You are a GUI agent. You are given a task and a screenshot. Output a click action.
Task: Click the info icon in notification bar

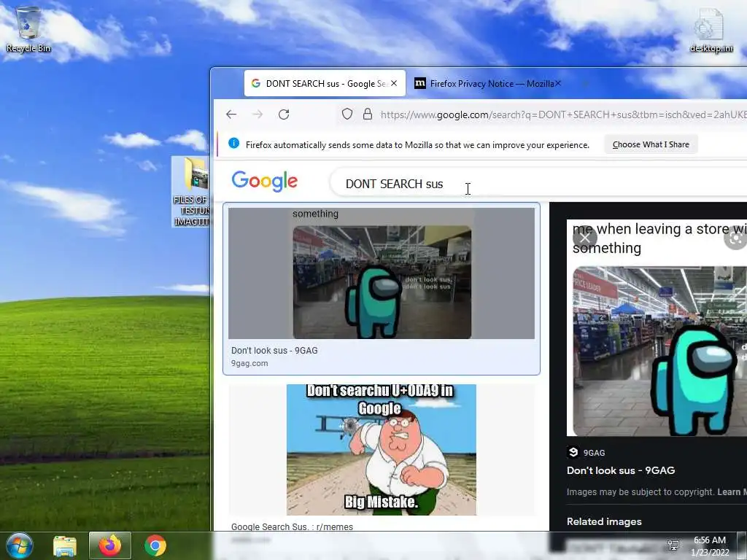pyautogui.click(x=233, y=144)
